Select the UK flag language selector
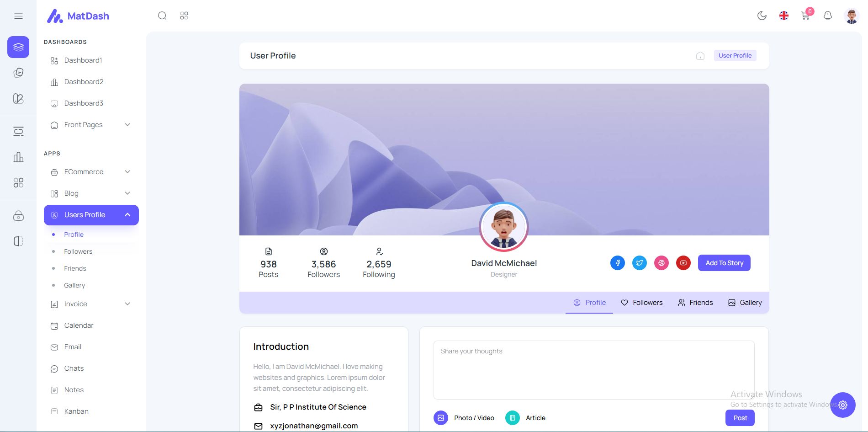The image size is (868, 432). tap(784, 16)
